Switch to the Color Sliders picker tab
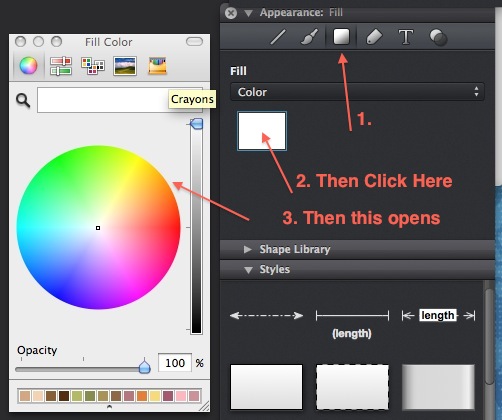Viewport: 502px width, 420px height. point(61,66)
